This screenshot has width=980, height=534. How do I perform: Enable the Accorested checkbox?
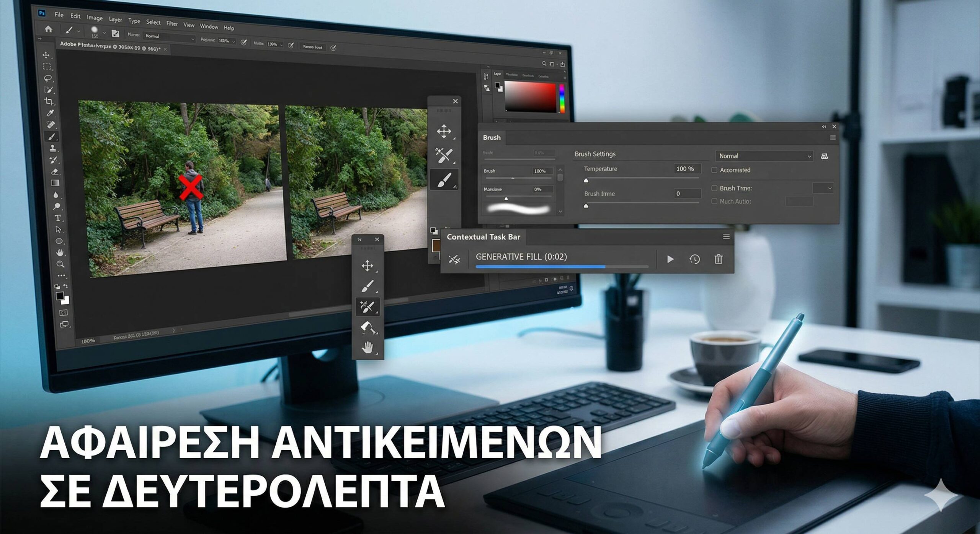[714, 170]
